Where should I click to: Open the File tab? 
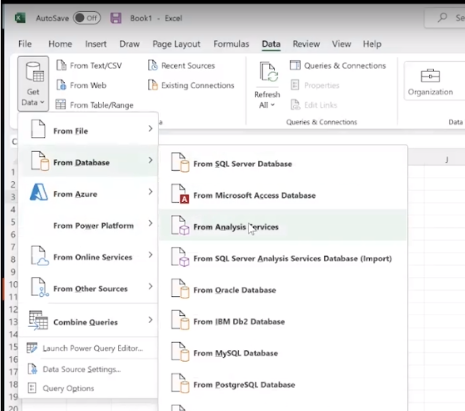point(25,44)
